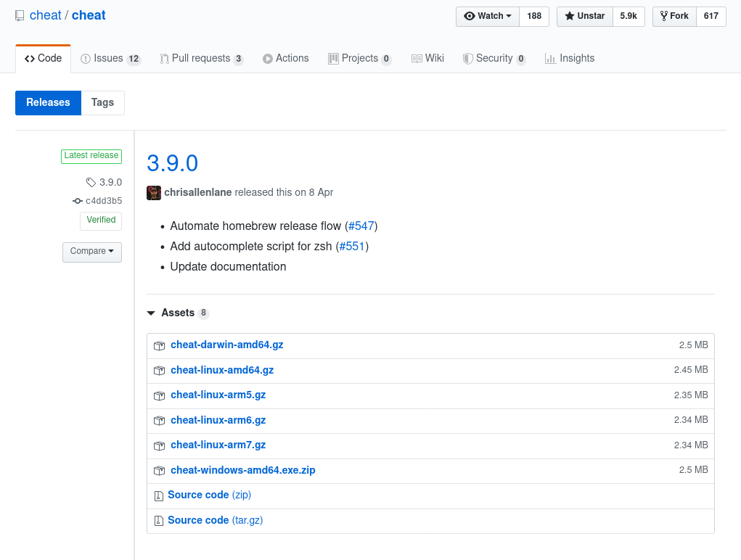Open pull request #551
The height and width of the screenshot is (560, 741).
(x=352, y=247)
